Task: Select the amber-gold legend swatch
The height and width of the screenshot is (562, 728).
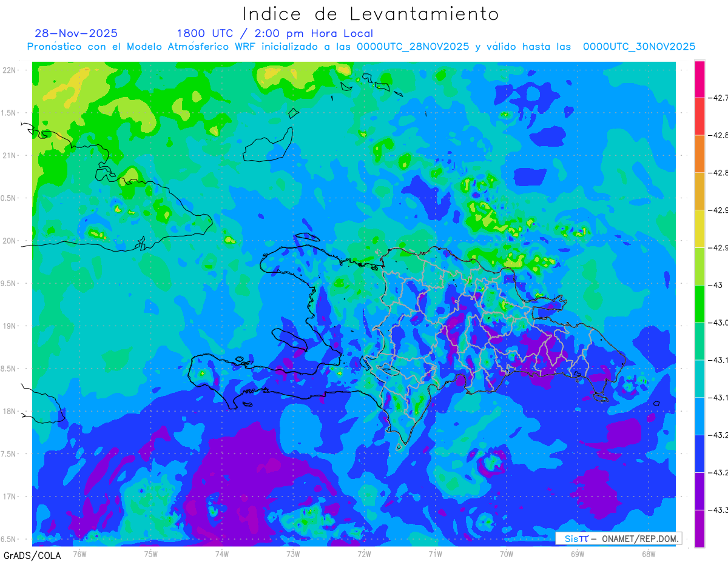Action: point(699,192)
